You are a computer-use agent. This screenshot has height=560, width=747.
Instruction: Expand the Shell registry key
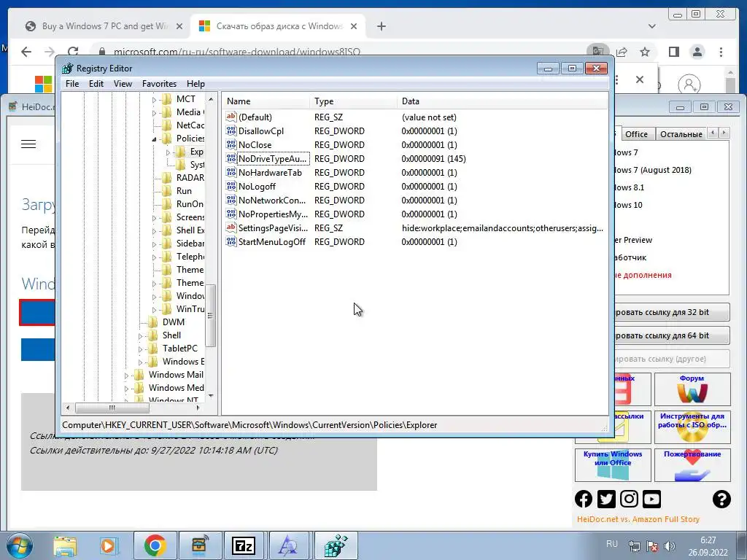pyautogui.click(x=140, y=335)
